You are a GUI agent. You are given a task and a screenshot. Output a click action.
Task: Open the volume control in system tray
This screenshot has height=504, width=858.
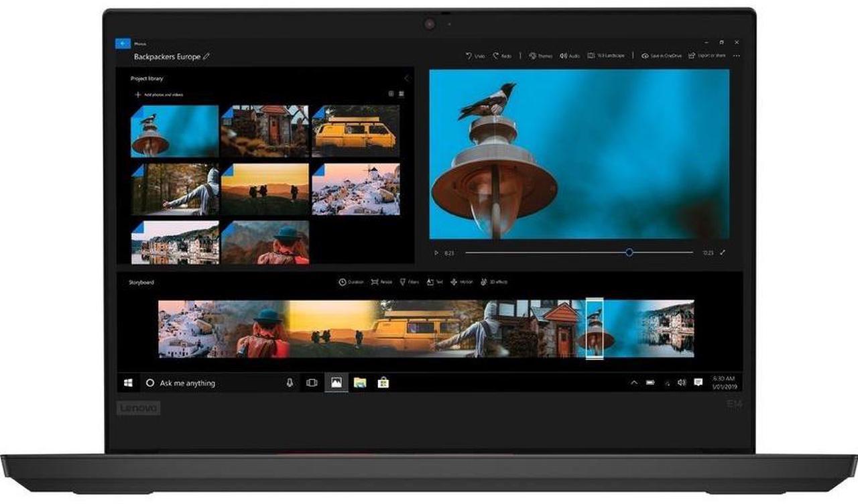tap(682, 383)
